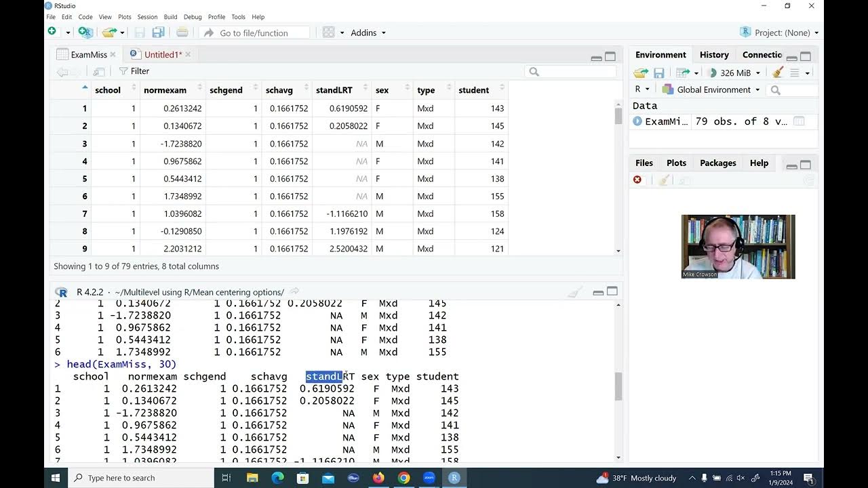The height and width of the screenshot is (488, 868).
Task: Search the data viewer search field
Action: click(x=571, y=71)
